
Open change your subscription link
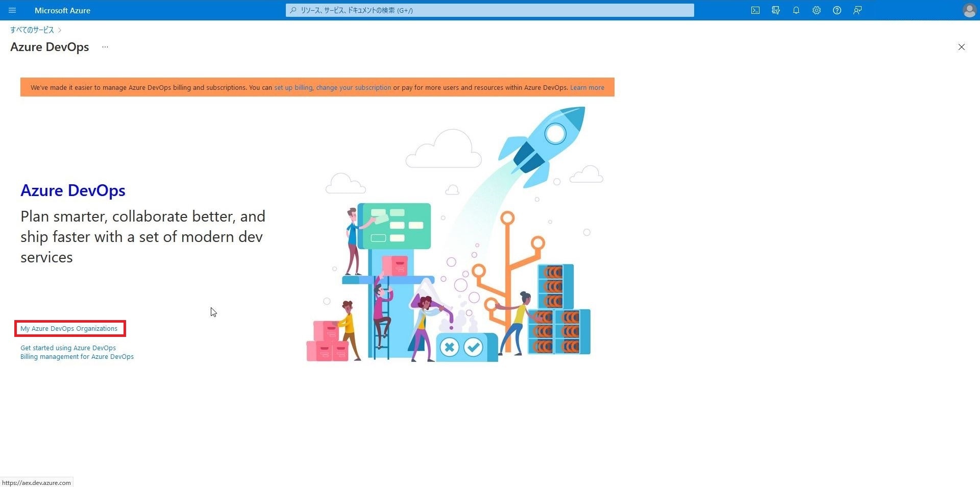353,87
